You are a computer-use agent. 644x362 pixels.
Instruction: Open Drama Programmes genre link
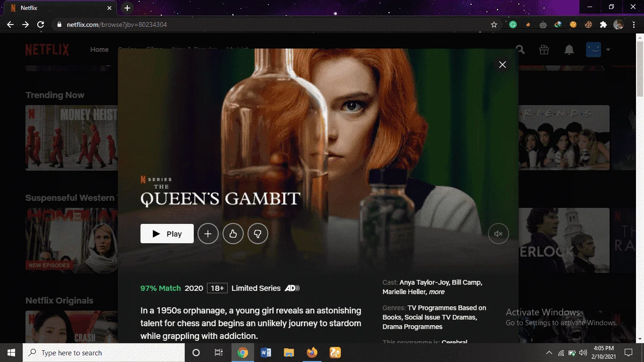[x=413, y=327]
